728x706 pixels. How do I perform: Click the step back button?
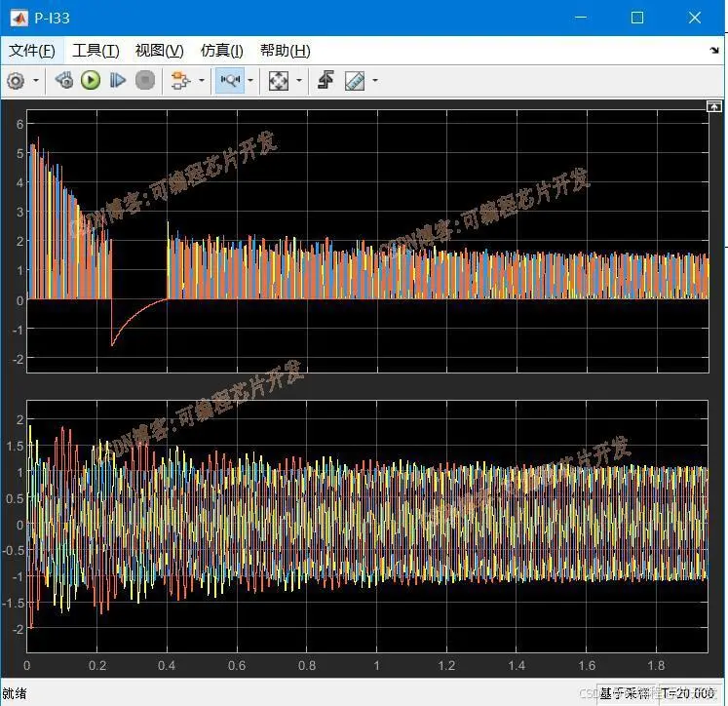click(x=64, y=81)
